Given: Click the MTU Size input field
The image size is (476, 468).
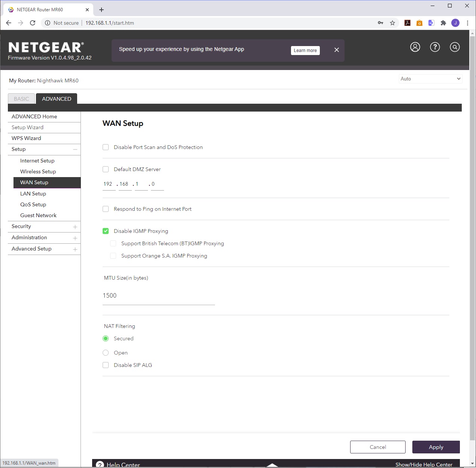Looking at the screenshot, I should 158,296.
